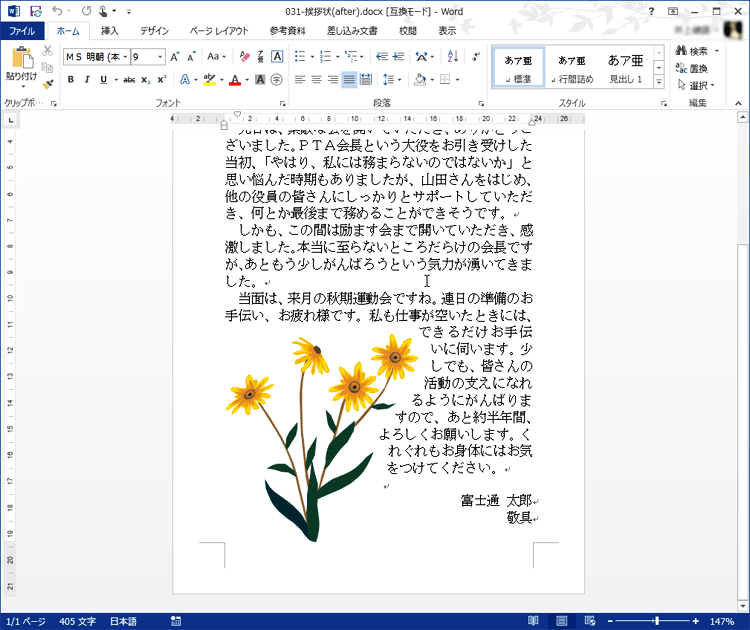The width and height of the screenshot is (750, 630).
Task: Increase indent icon
Action: click(398, 57)
